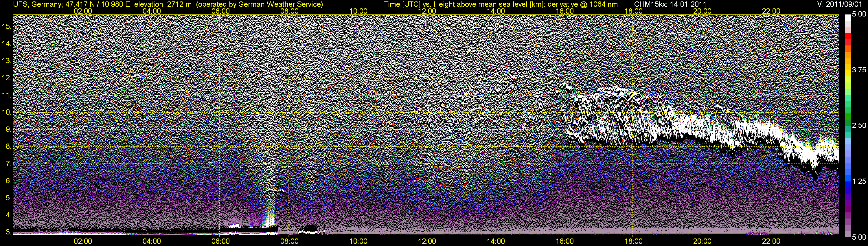Click the 22:00 label on the top time axis
The height and width of the screenshot is (246, 868).
click(771, 11)
